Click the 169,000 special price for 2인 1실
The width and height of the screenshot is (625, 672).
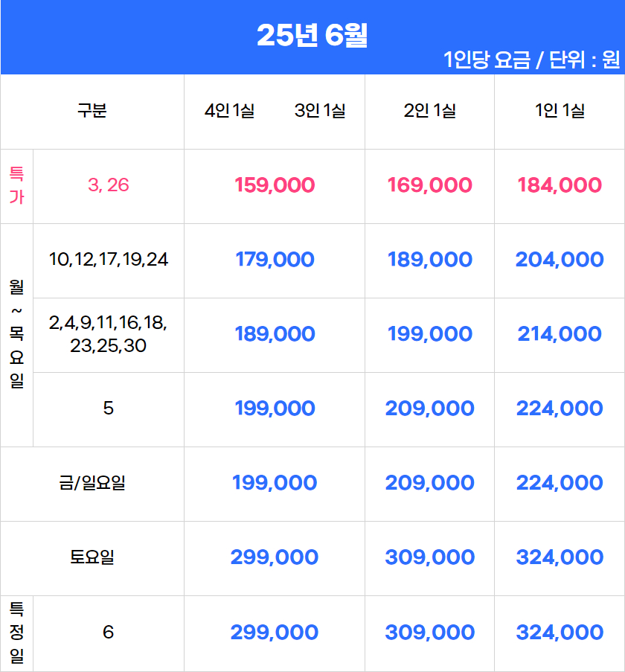click(429, 185)
